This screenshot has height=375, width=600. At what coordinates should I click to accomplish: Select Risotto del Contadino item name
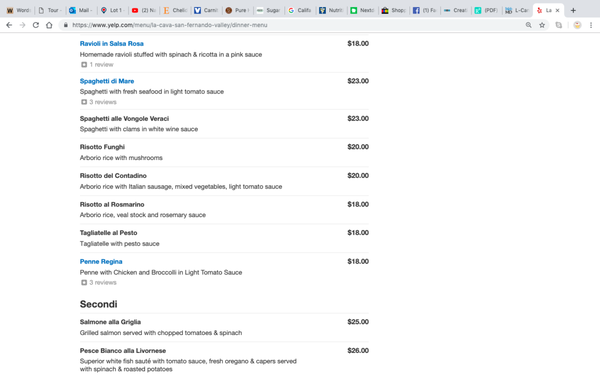pos(113,176)
